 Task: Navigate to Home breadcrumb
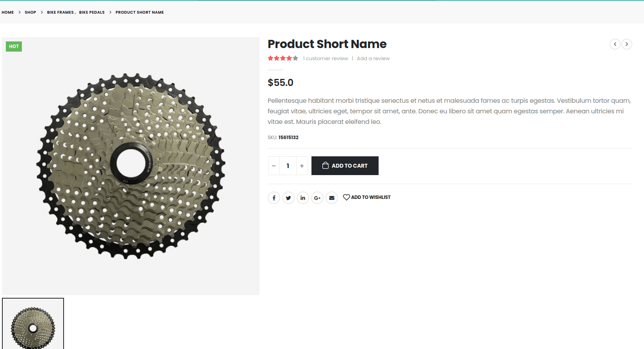point(8,13)
